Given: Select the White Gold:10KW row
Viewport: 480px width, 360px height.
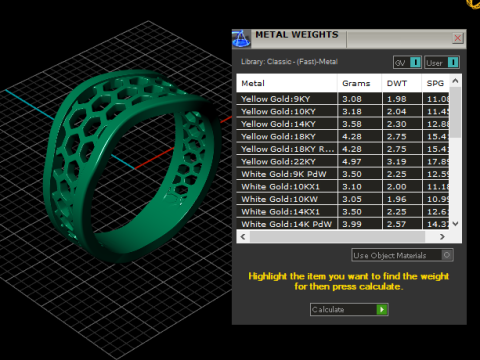Looking at the screenshot, I should pyautogui.click(x=343, y=199).
